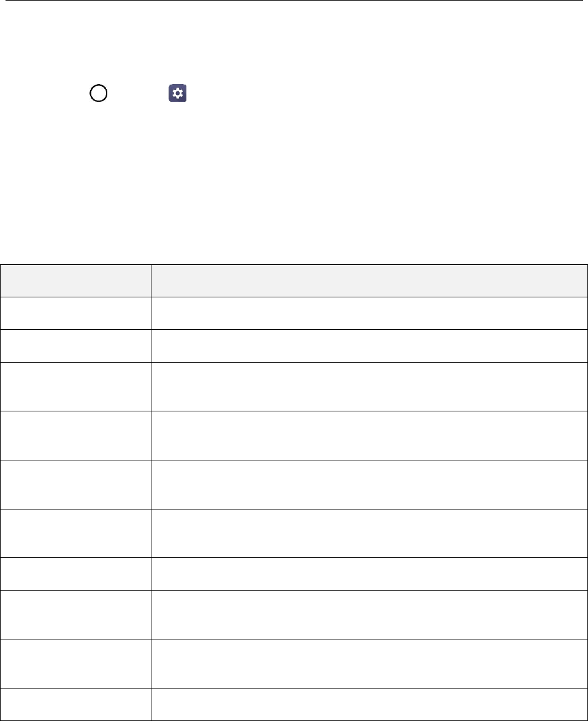
Task: Click the third body row's left cell
Action: tap(76, 387)
